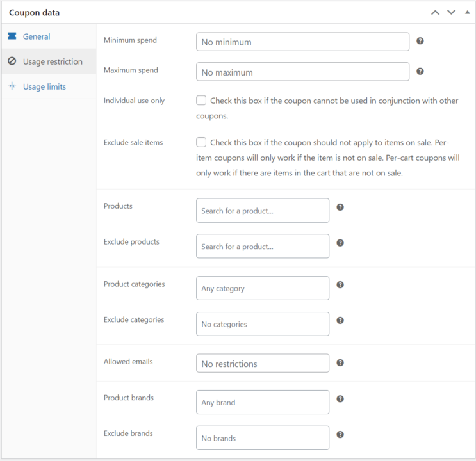Click help icon next to Exclude products
Viewport: 476px width, 461px height.
[340, 243]
